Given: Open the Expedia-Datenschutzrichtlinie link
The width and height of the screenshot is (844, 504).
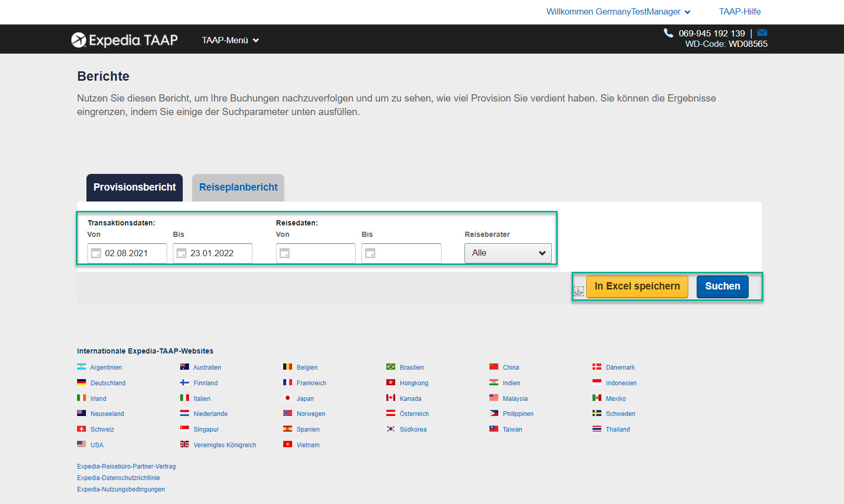Looking at the screenshot, I should click(x=119, y=478).
